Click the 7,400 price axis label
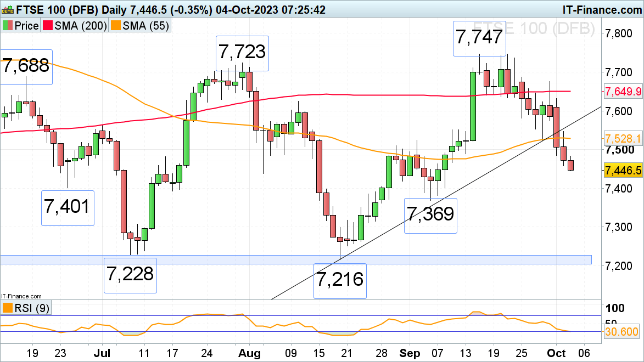Viewport: 644px width, 362px height. (619, 188)
